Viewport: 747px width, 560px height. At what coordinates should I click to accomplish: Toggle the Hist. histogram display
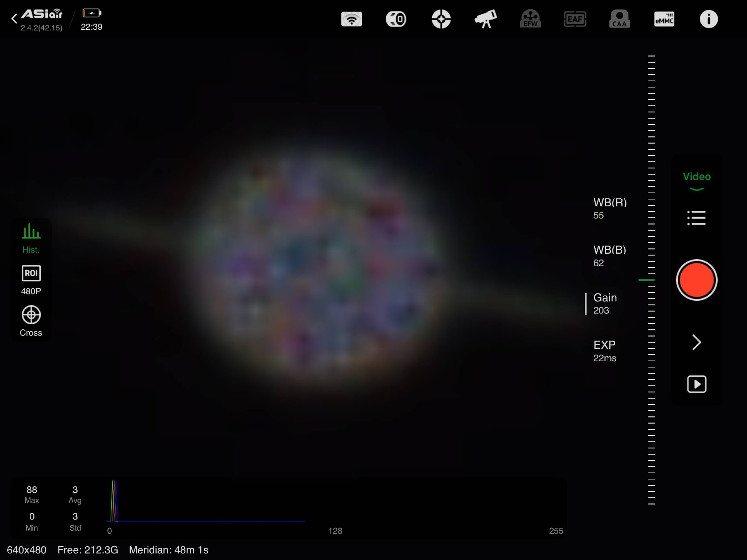click(31, 238)
